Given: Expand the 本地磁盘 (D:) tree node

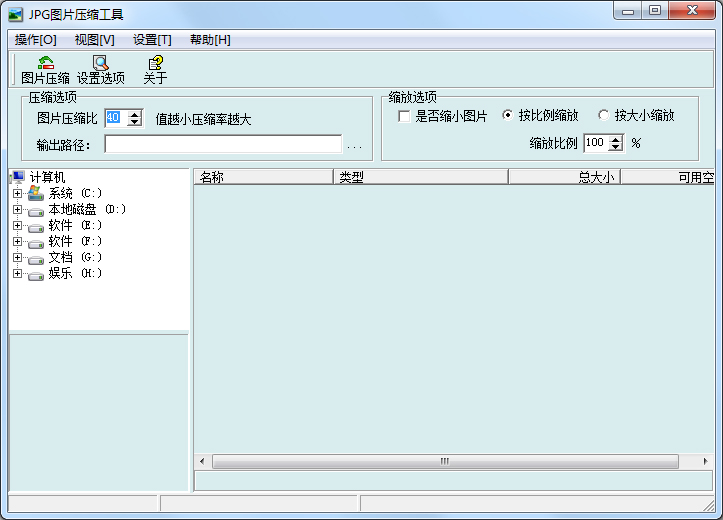Looking at the screenshot, I should (17, 209).
